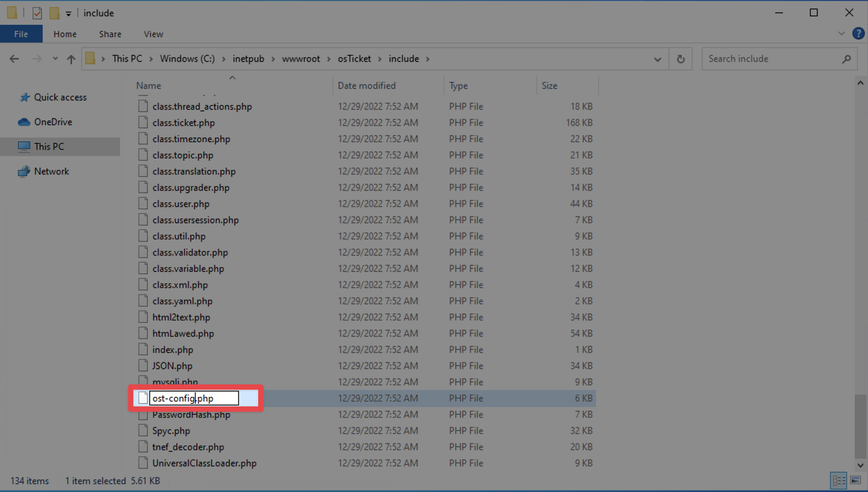868x492 pixels.
Task: Click the Refresh address bar button
Action: [x=681, y=59]
